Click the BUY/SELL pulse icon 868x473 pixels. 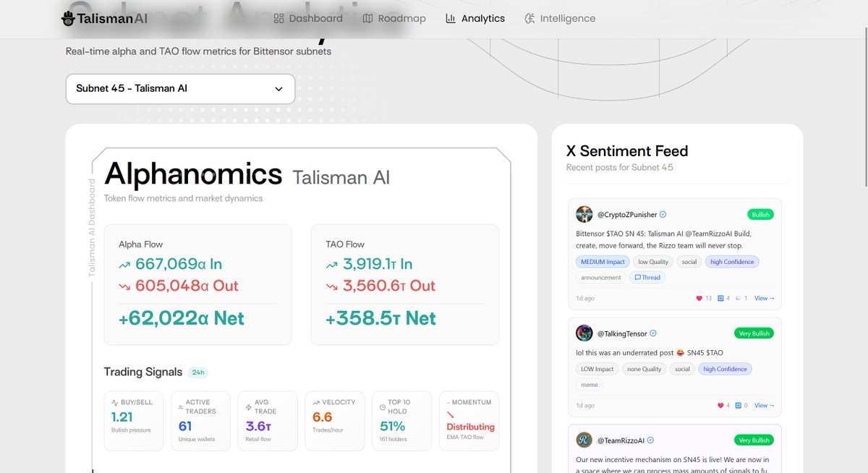pos(114,402)
